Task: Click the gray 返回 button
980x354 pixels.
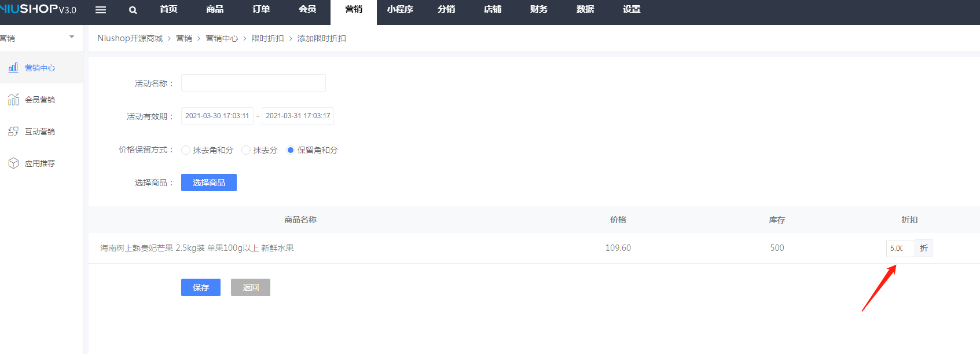Action: click(251, 287)
